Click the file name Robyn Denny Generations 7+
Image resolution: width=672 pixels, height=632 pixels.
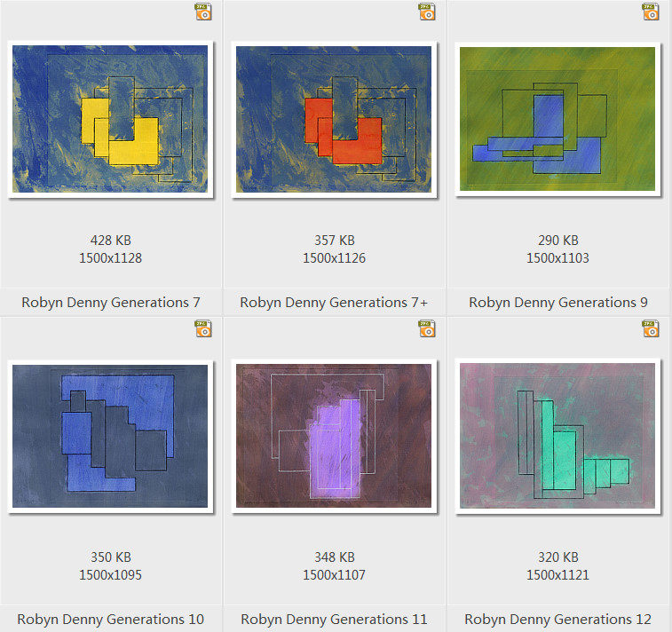click(x=334, y=303)
